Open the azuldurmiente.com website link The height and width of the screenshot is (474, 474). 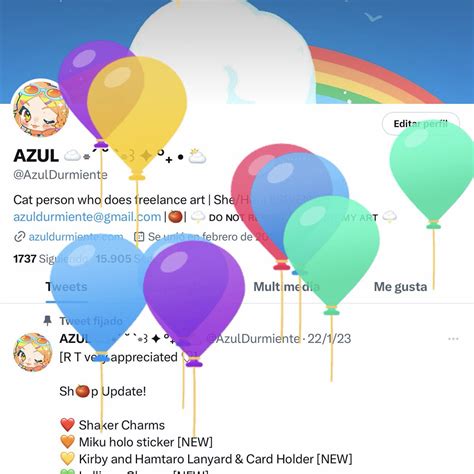[76, 237]
